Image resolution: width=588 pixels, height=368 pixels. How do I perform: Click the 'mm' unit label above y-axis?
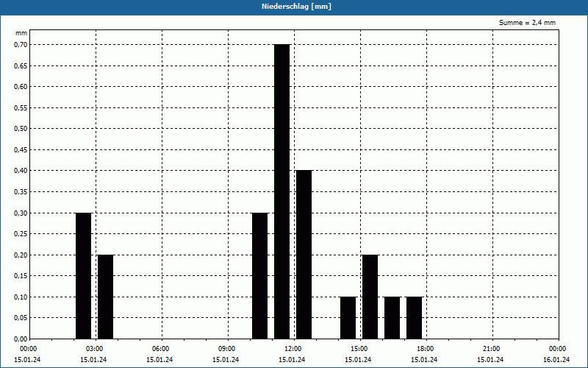(21, 33)
